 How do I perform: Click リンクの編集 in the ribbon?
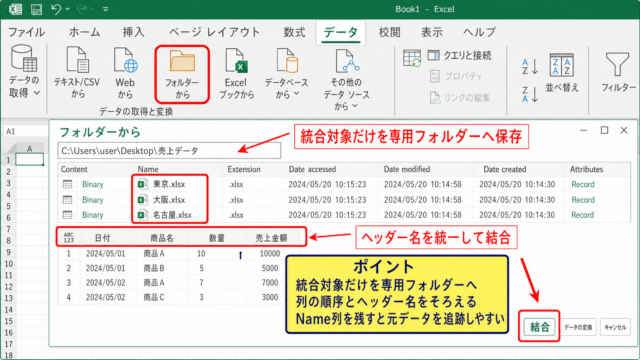460,98
